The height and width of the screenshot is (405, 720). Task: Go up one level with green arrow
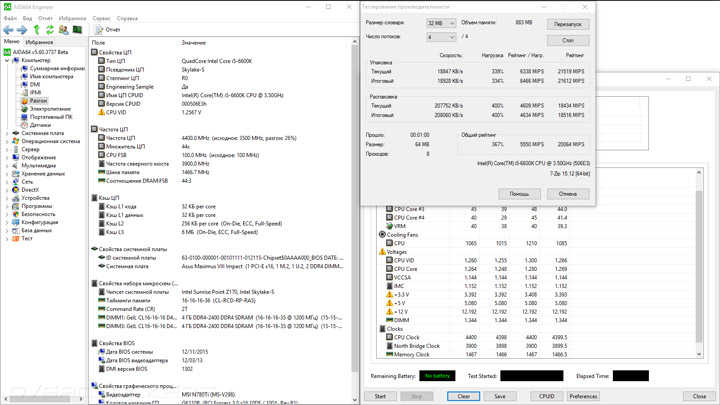click(x=36, y=30)
